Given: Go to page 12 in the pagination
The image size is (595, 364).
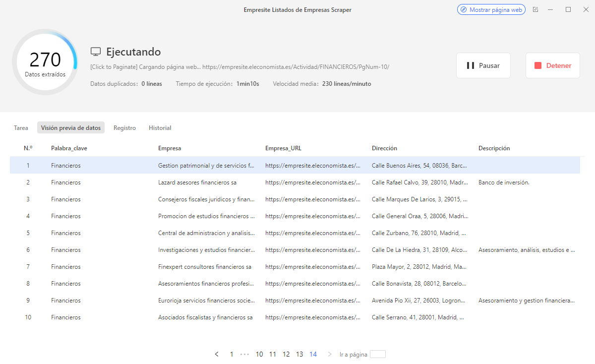Looking at the screenshot, I should (x=286, y=354).
